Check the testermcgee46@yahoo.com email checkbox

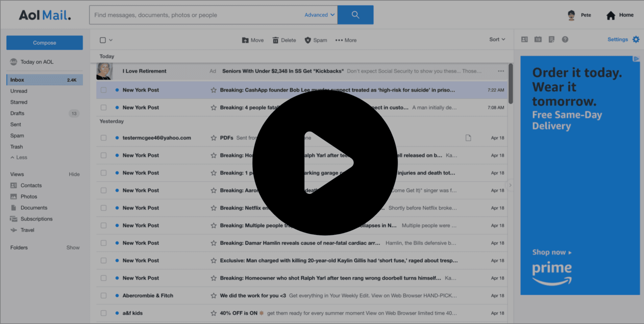104,138
